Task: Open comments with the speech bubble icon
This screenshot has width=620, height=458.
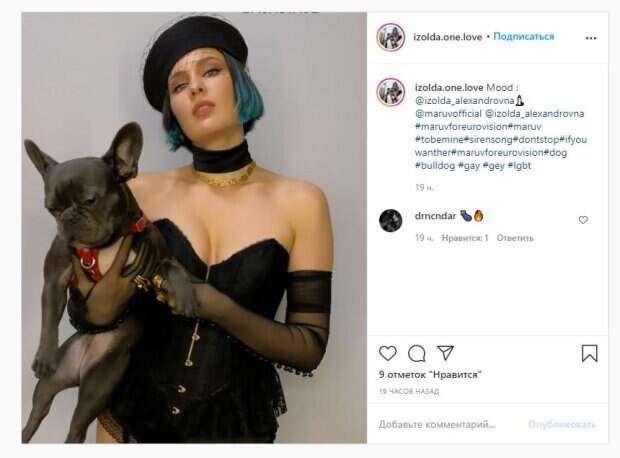Action: pyautogui.click(x=416, y=353)
